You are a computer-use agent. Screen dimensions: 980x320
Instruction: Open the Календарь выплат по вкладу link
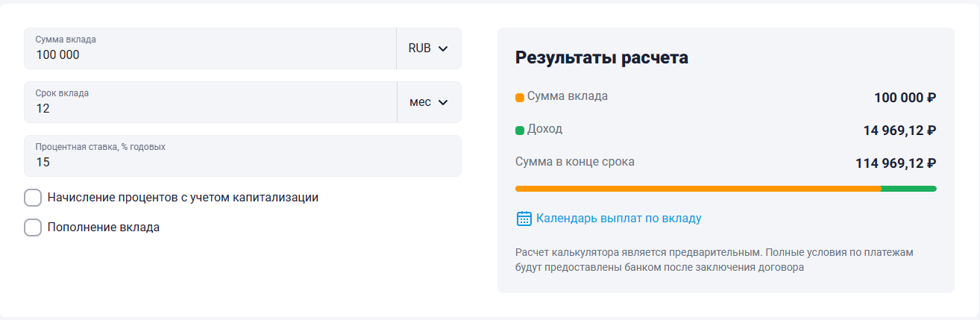pos(618,219)
